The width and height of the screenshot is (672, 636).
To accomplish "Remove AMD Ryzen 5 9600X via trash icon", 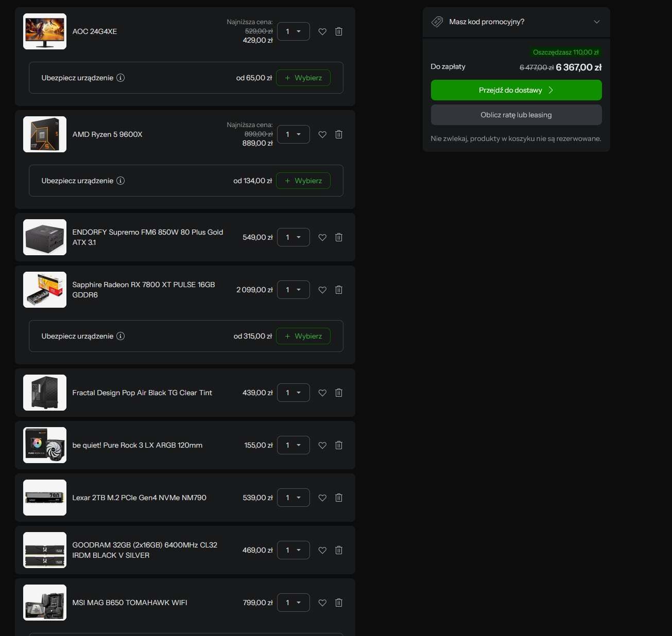I will point(339,134).
